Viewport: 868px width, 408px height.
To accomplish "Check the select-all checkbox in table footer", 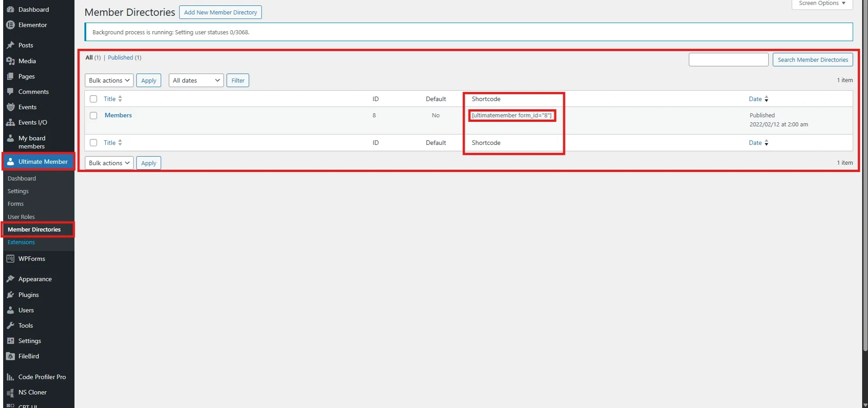I will (x=93, y=143).
